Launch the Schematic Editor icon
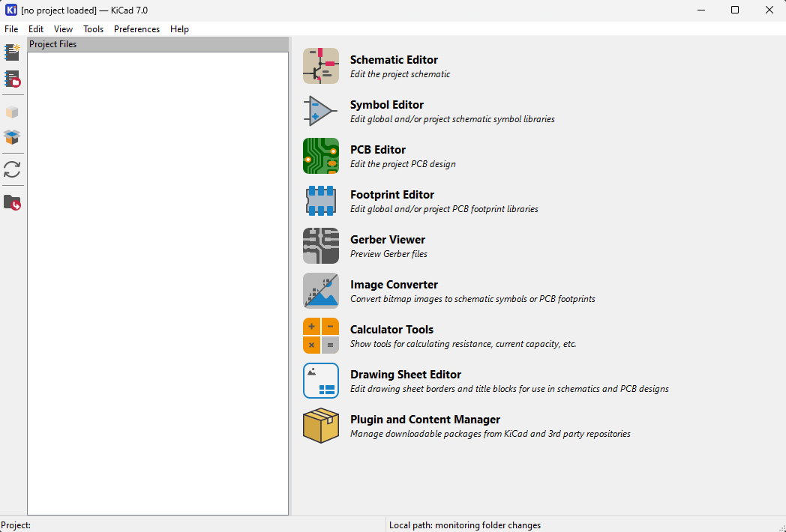This screenshot has height=532, width=786. click(x=321, y=66)
